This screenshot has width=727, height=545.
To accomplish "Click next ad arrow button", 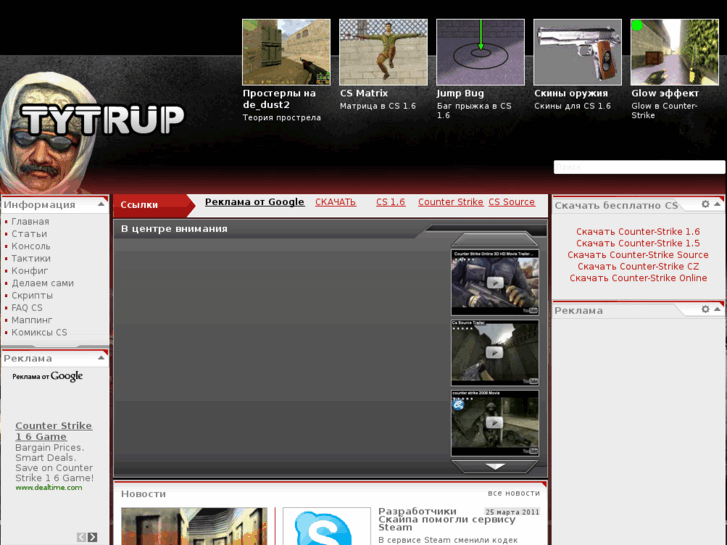I will point(92,537).
